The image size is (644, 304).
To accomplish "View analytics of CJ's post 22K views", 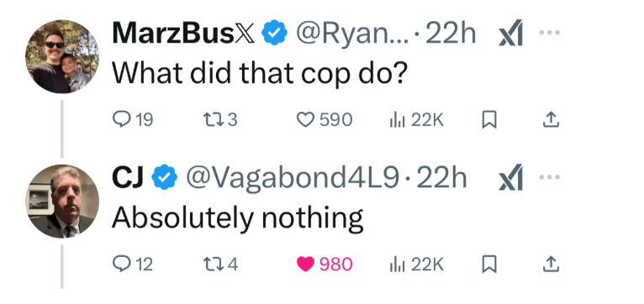I will click(416, 265).
